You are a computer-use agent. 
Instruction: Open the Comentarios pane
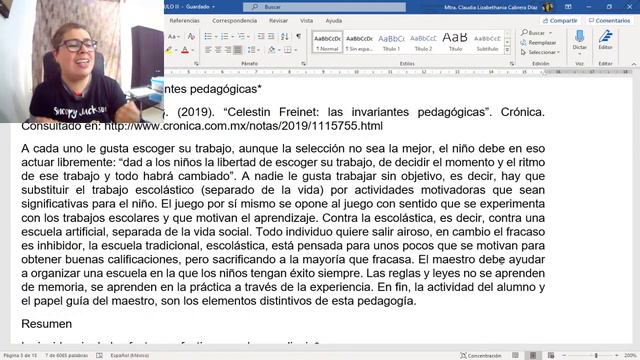tap(609, 21)
